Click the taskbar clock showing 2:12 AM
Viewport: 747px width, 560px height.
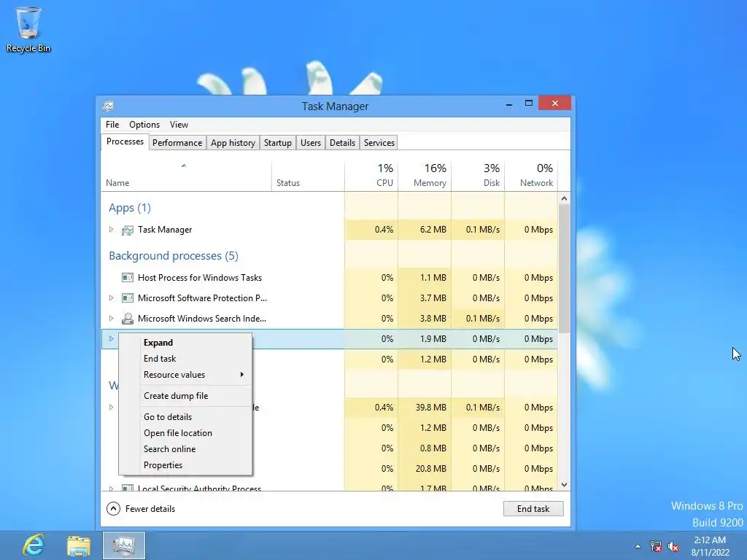[711, 546]
